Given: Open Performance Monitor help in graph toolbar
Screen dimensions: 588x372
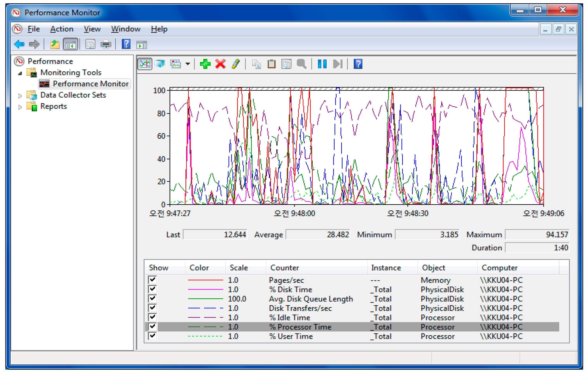Looking at the screenshot, I should (x=358, y=64).
